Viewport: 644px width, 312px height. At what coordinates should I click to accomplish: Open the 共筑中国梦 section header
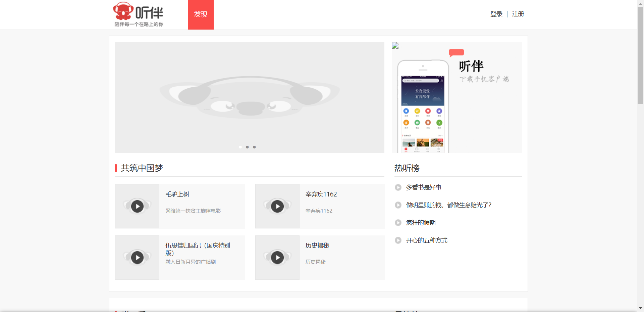(142, 168)
